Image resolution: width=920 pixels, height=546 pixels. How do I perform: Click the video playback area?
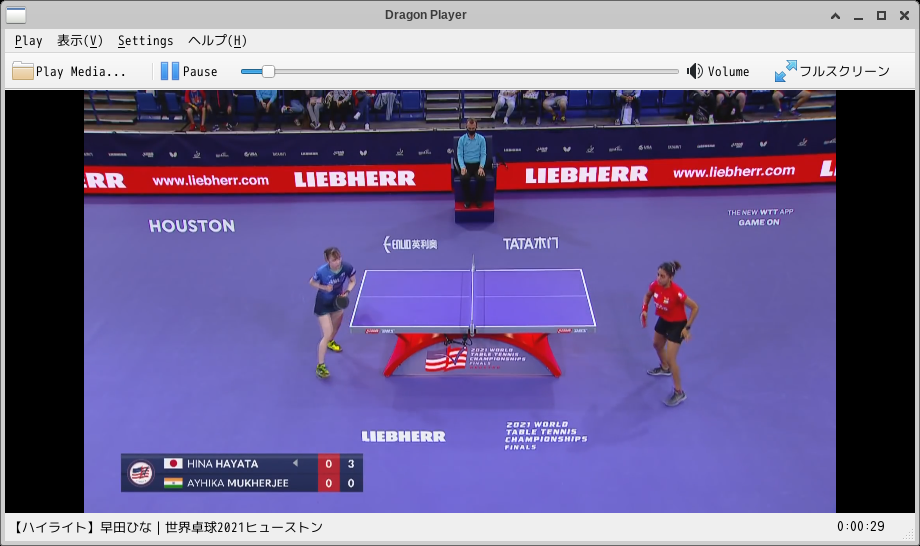coord(460,301)
